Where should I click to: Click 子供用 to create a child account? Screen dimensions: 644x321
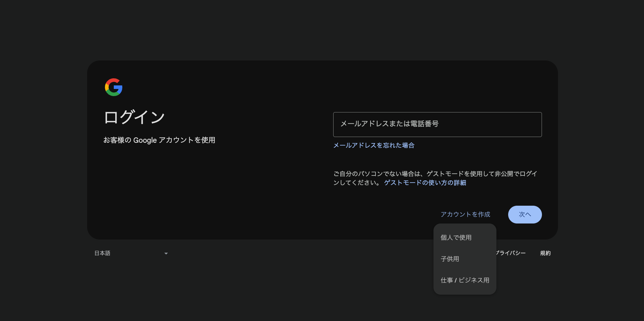[450, 259]
